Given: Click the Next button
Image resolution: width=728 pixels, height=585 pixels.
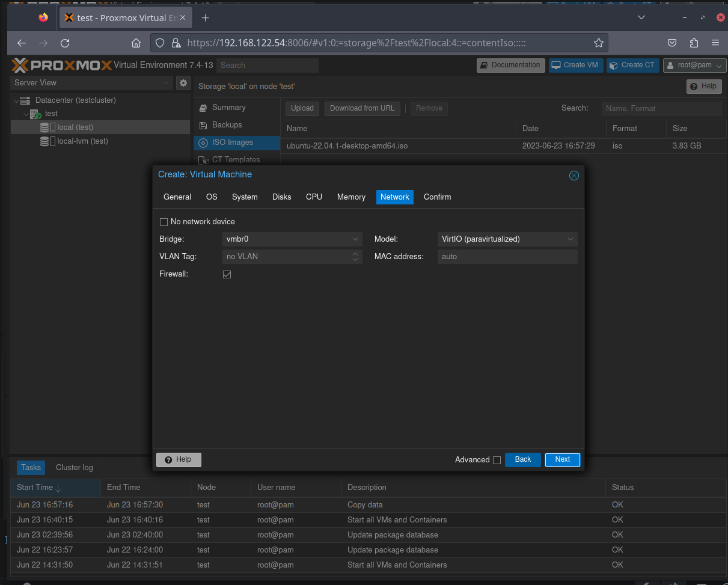Looking at the screenshot, I should click(562, 460).
